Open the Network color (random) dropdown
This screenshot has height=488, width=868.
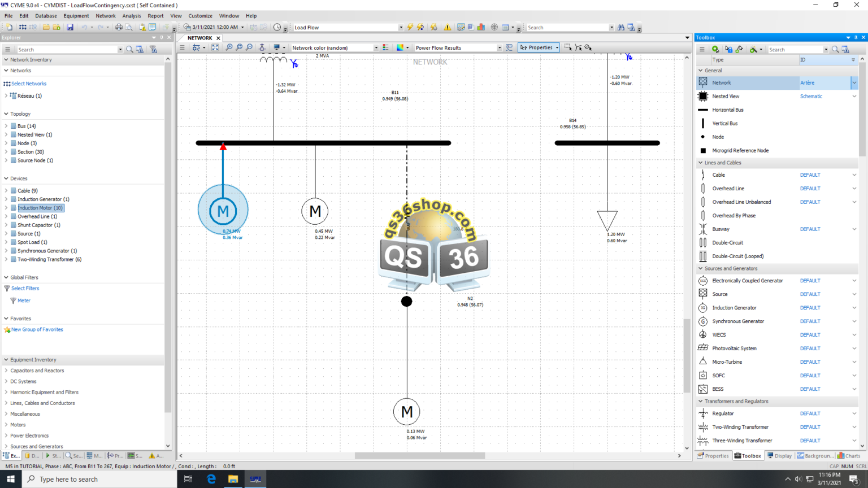(x=376, y=48)
